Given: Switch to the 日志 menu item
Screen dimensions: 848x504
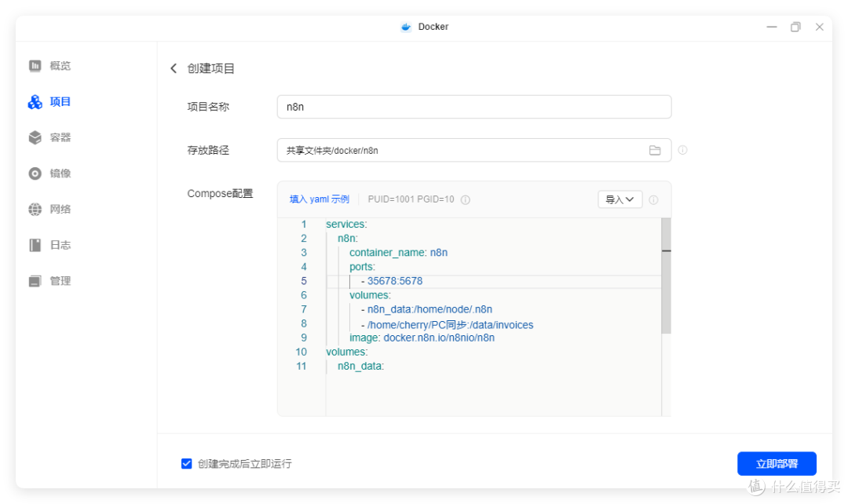Looking at the screenshot, I should point(60,245).
